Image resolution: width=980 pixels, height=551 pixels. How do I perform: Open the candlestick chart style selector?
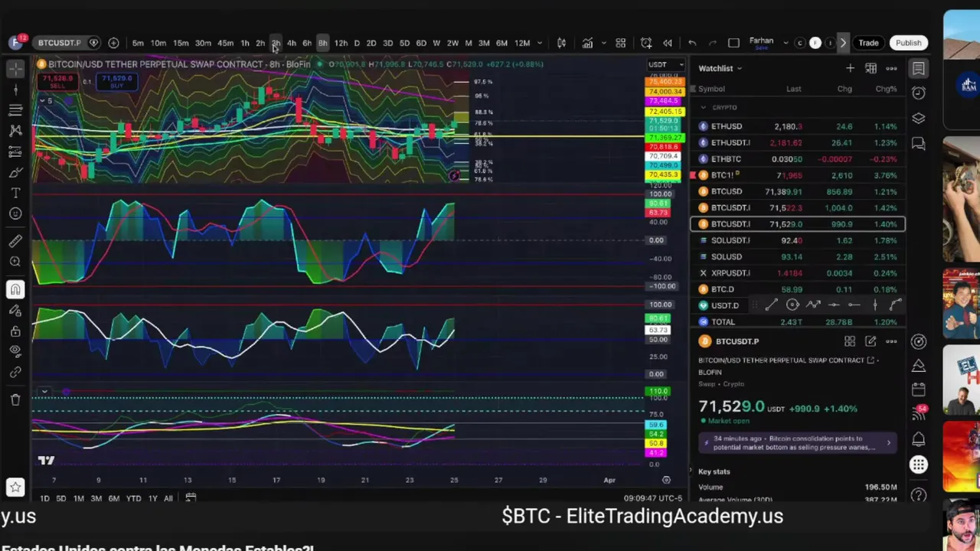pyautogui.click(x=561, y=43)
